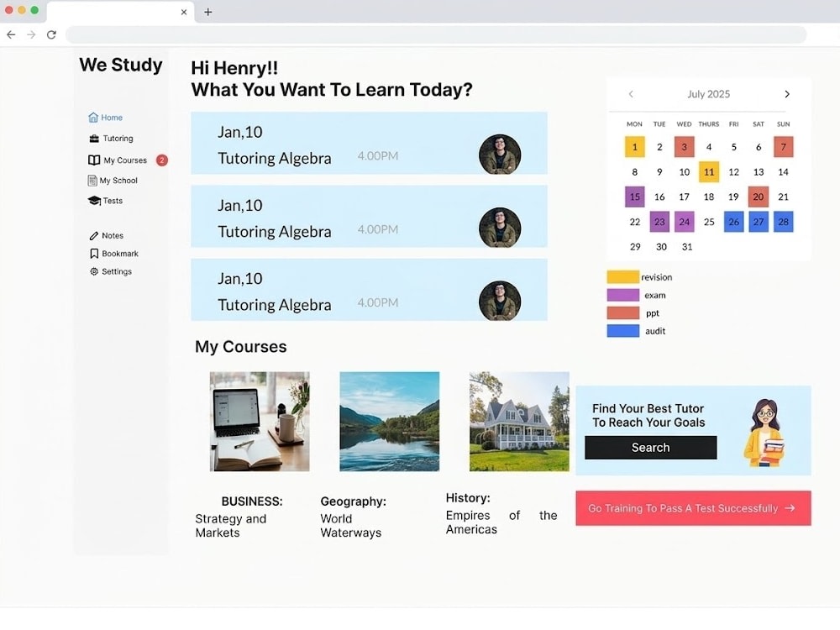Screen dimensions: 840x630
Task: Open My Courses in the sidebar
Action: click(118, 160)
